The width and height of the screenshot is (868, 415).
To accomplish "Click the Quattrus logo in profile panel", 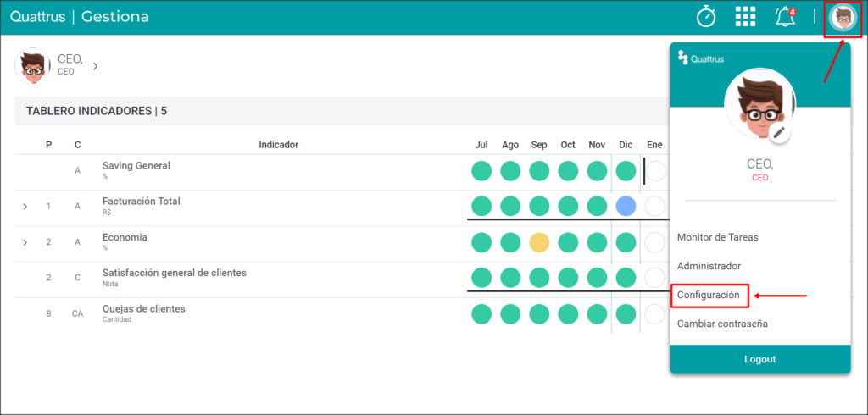I will [x=701, y=58].
